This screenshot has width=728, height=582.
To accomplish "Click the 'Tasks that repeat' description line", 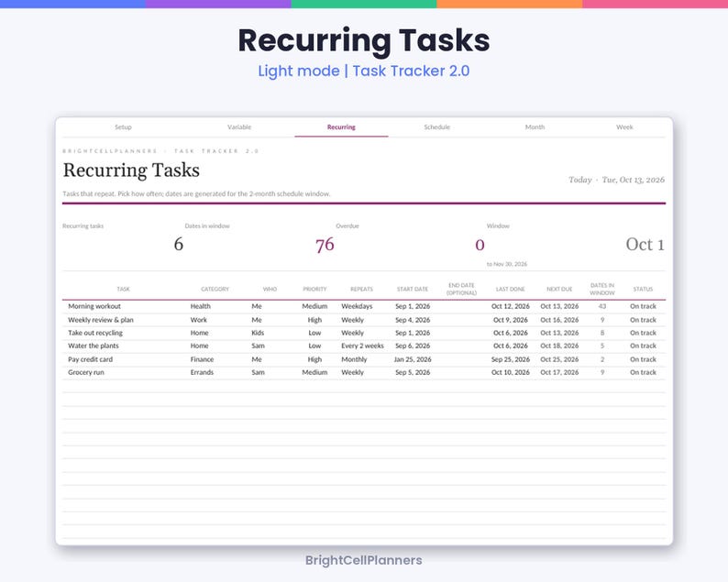I will (196, 193).
